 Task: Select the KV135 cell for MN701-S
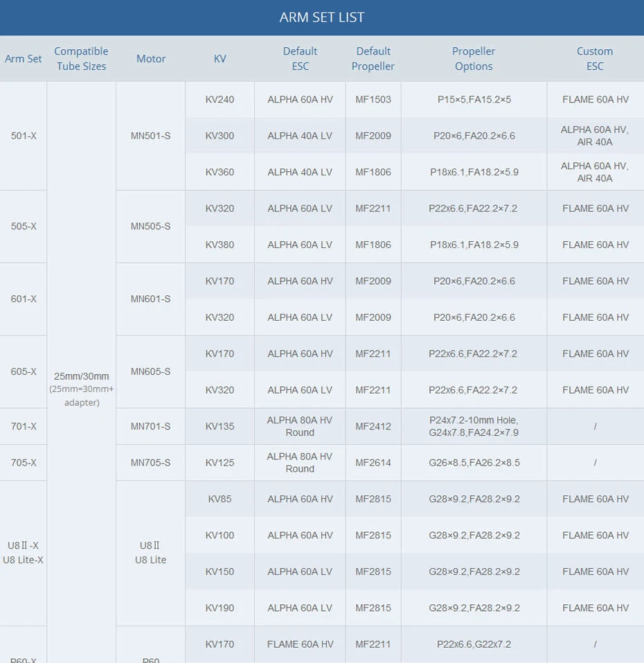coord(220,426)
